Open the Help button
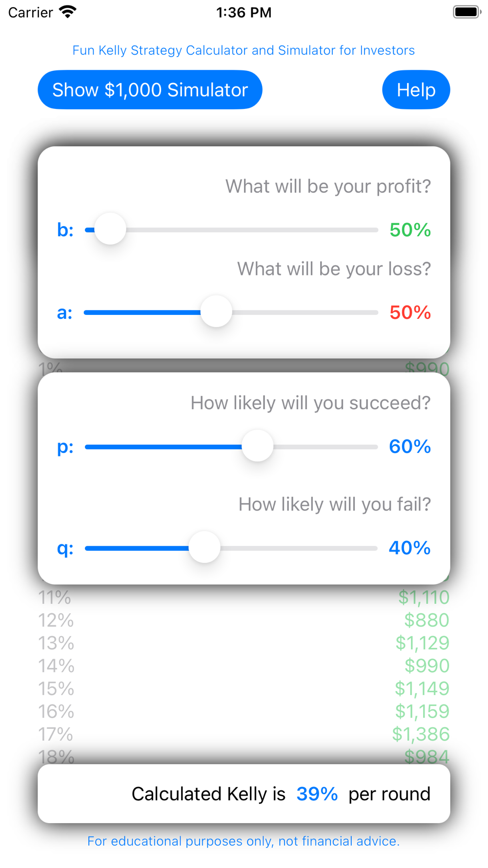488x868 pixels. 416,90
